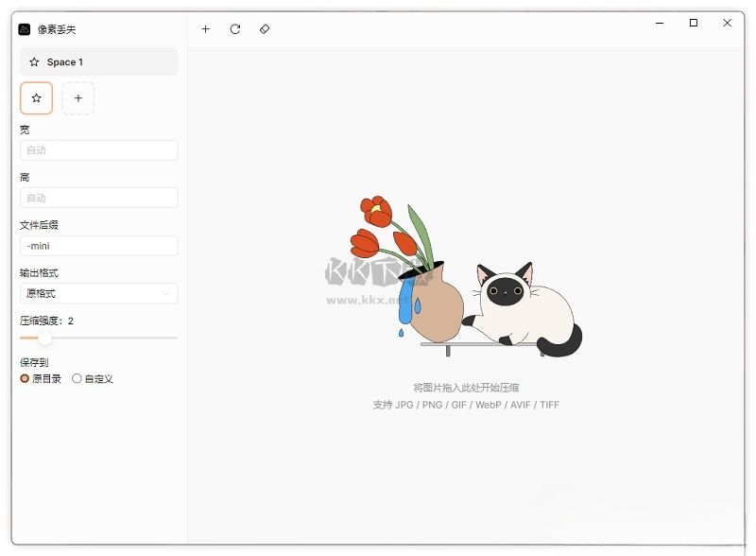Minimize the application window
The width and height of the screenshot is (756, 556).
pyautogui.click(x=660, y=23)
